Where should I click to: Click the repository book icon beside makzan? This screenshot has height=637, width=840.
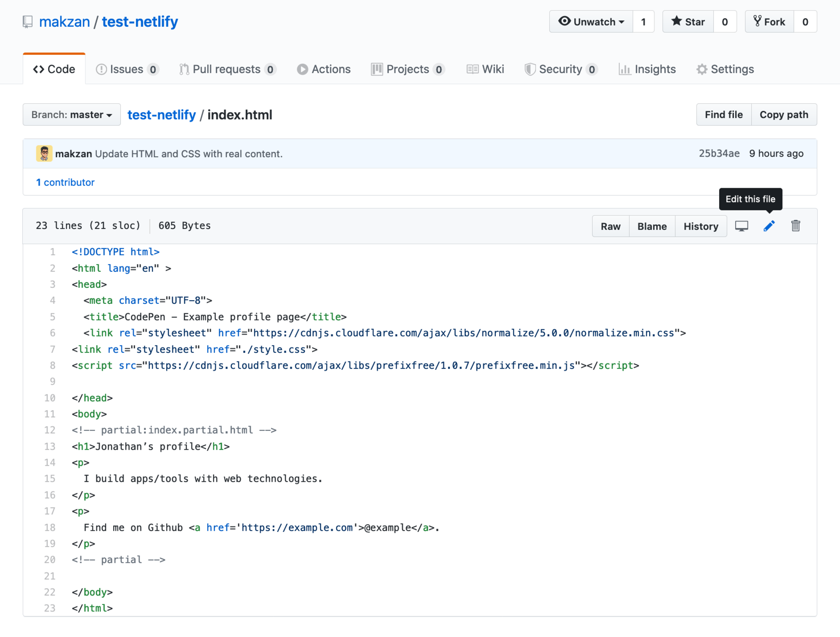coord(28,22)
